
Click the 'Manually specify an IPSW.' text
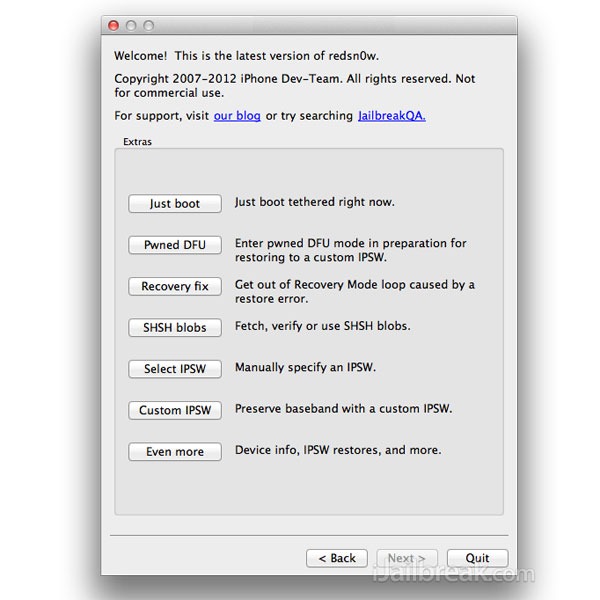click(x=305, y=367)
